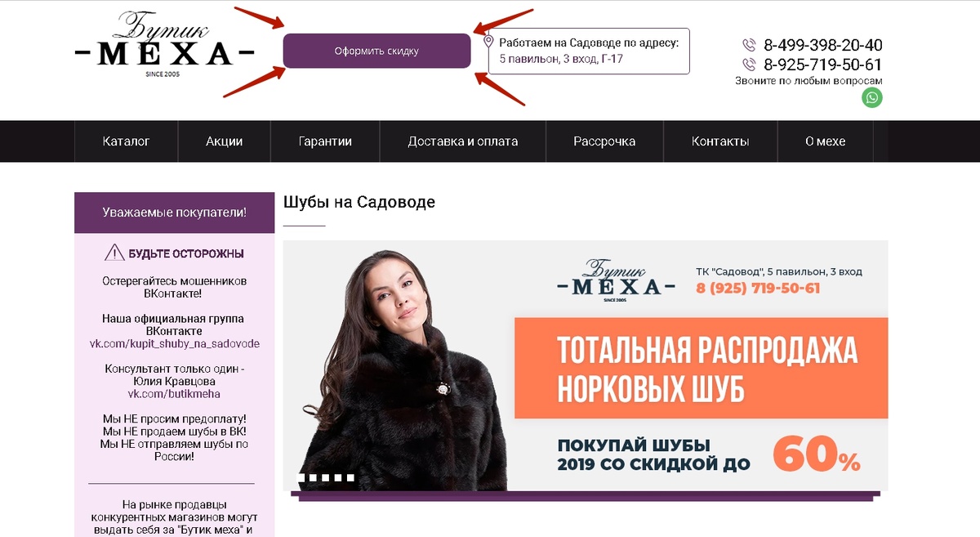Screen dimensions: 980x537
Task: Click the warning triangle icon in sidebar
Action: [x=114, y=253]
